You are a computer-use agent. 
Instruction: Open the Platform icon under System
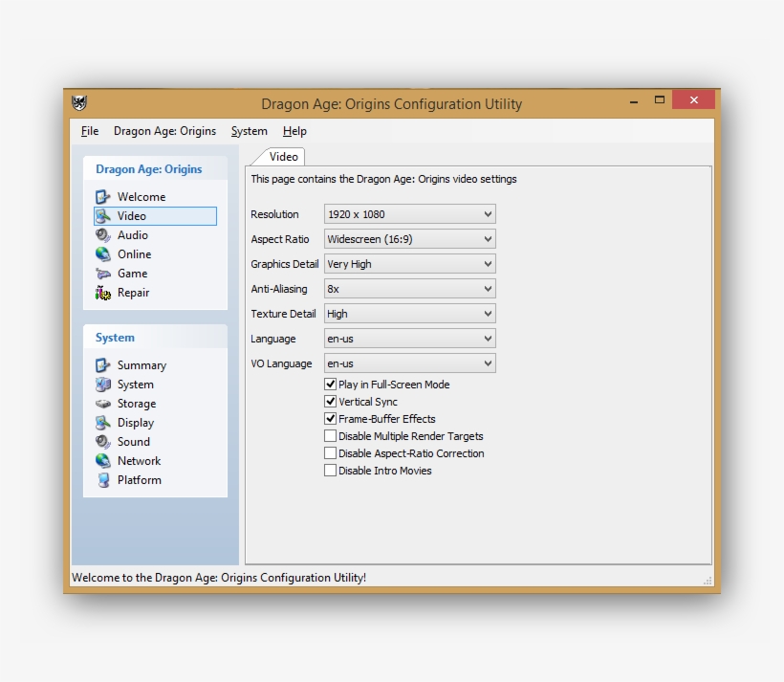103,480
